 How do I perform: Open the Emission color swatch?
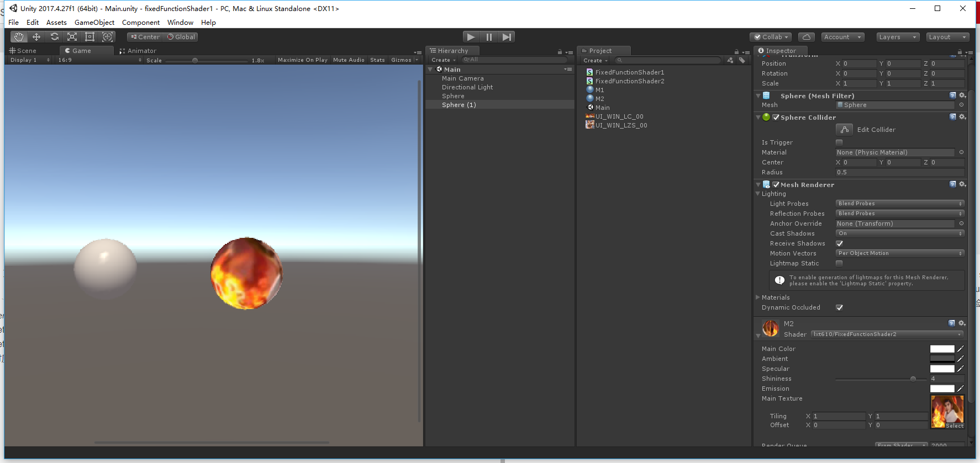coord(942,389)
